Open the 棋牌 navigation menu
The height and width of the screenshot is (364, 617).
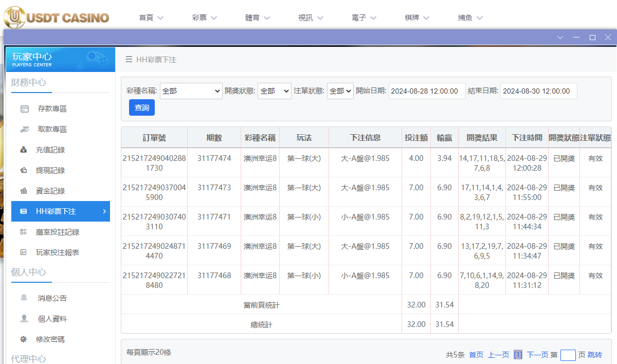pos(416,16)
